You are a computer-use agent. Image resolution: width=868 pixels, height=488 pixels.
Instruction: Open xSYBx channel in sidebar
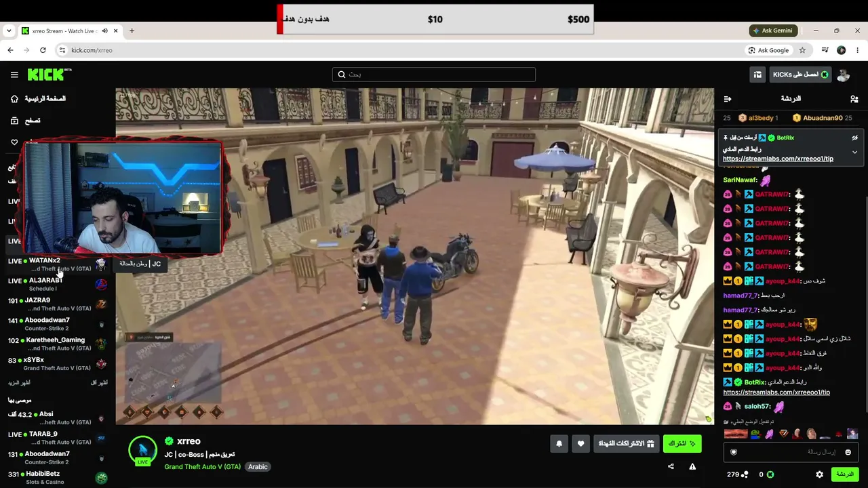click(x=58, y=364)
